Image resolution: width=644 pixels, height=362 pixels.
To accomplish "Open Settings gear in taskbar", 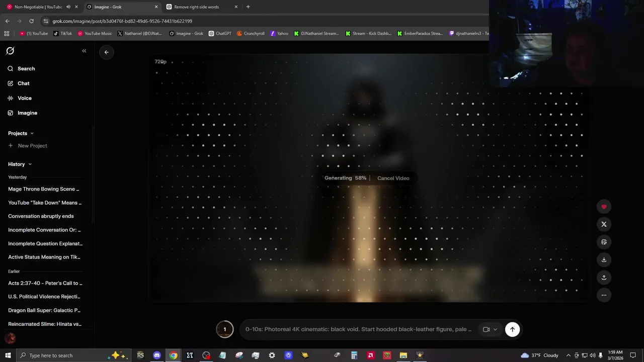I will coord(272,355).
